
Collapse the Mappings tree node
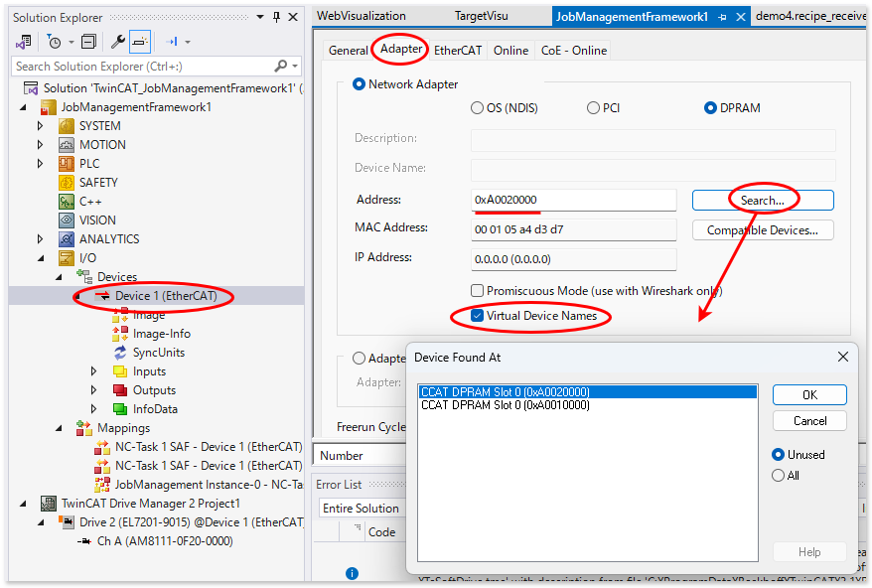(x=59, y=428)
